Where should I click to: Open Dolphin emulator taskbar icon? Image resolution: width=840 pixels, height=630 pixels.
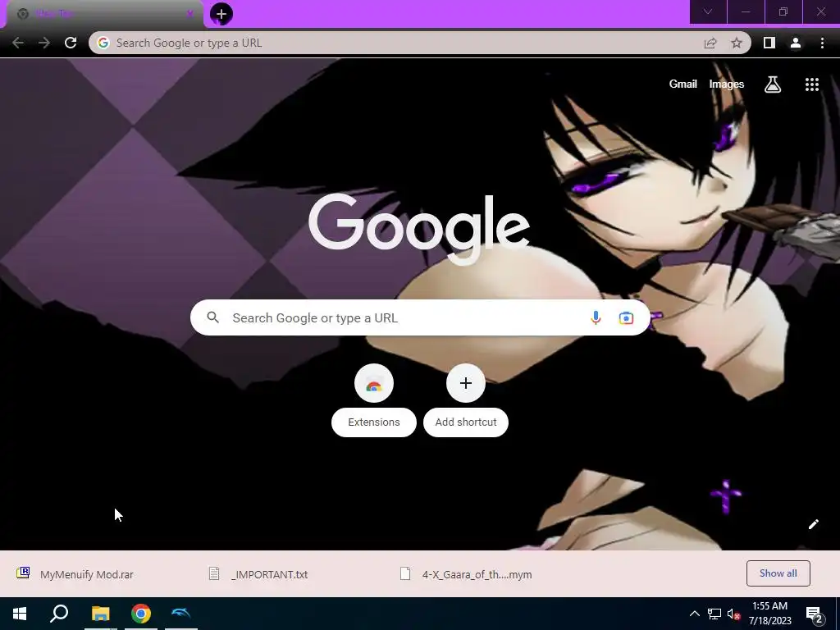tap(181, 614)
